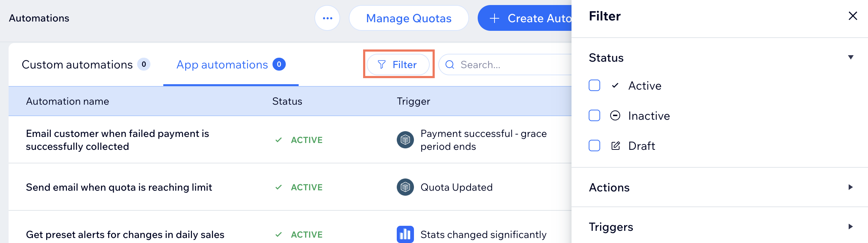Open the Manage Quotas button
Viewport: 868px width, 243px height.
(x=409, y=18)
